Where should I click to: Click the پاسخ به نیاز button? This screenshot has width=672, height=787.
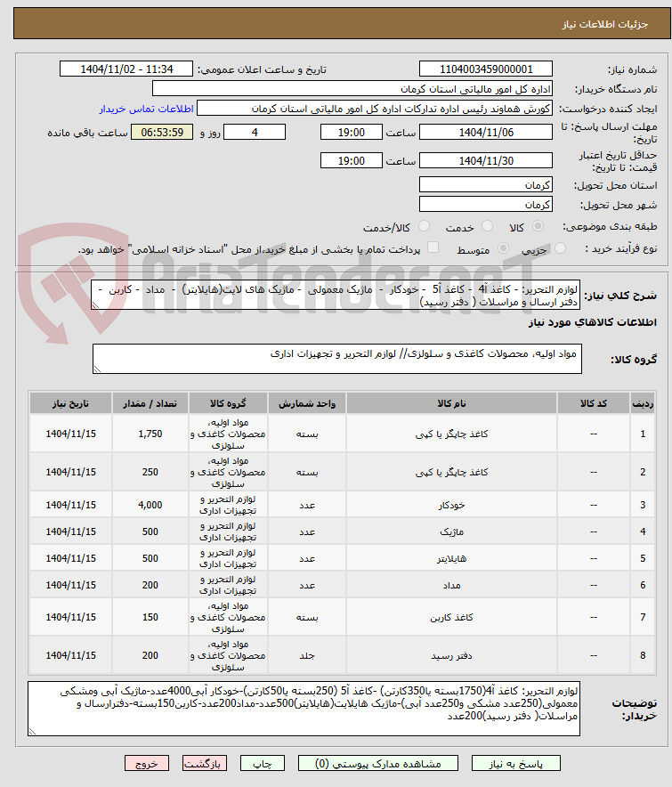[516, 764]
